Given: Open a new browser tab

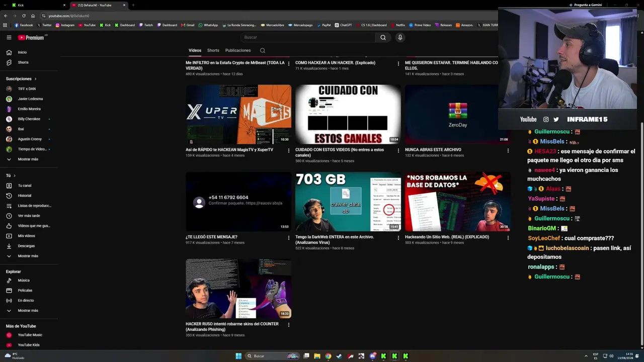Looking at the screenshot, I should coord(133,5).
